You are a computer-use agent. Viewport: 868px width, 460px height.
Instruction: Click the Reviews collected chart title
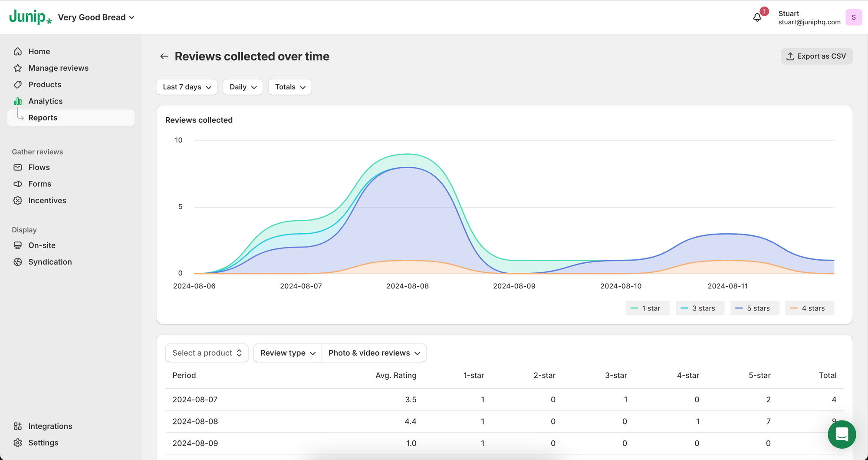[199, 120]
